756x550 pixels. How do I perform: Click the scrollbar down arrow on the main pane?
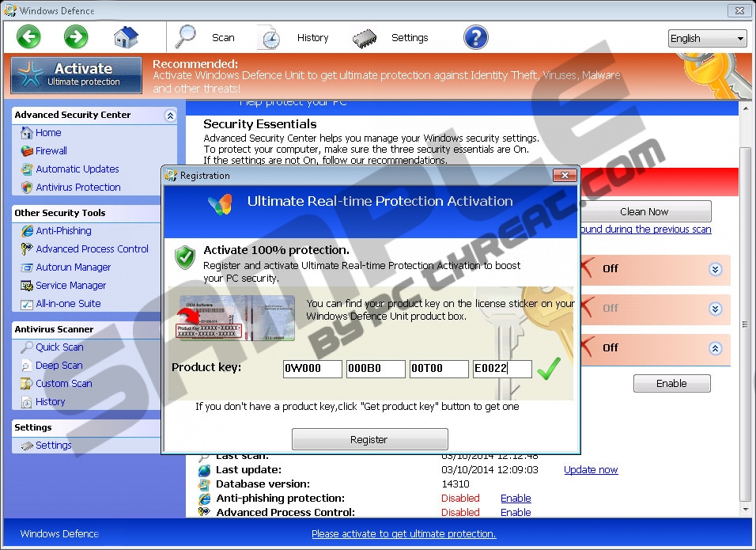[746, 510]
